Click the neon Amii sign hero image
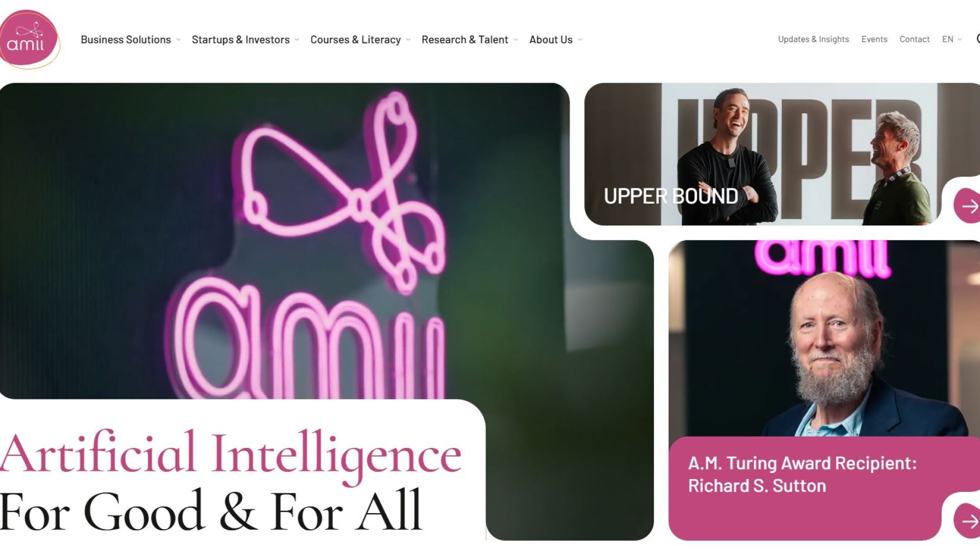The width and height of the screenshot is (980, 551). [x=285, y=241]
